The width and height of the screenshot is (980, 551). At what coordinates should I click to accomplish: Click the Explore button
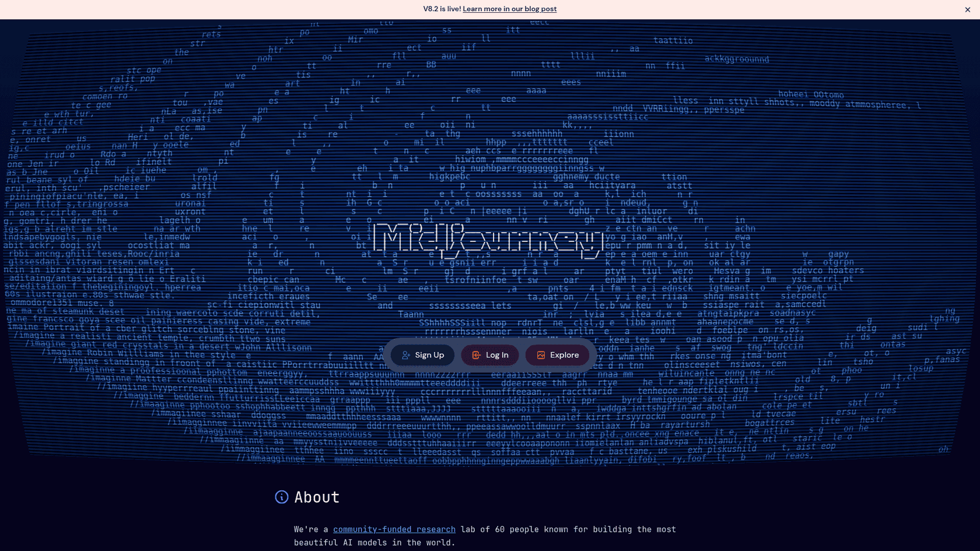[x=557, y=355]
